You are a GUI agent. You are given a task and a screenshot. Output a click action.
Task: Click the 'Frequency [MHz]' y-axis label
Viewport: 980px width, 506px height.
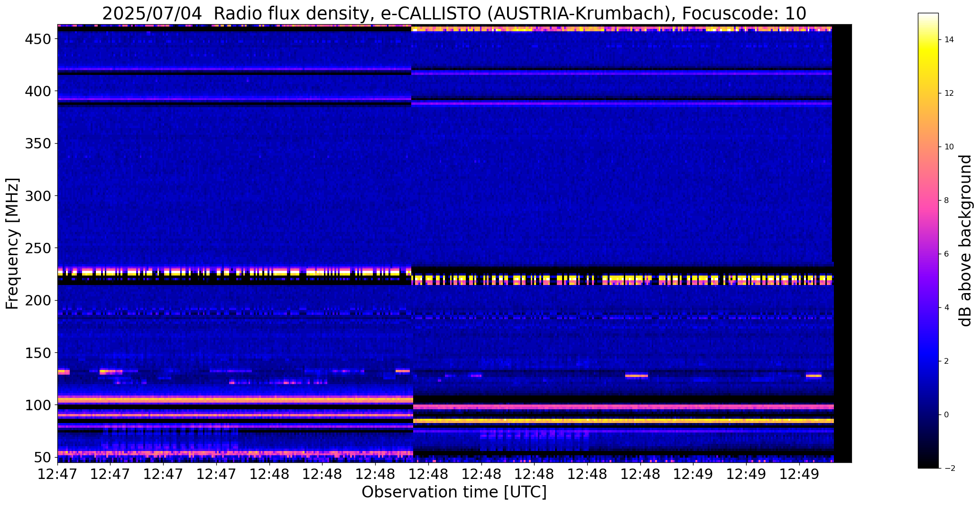[13, 244]
